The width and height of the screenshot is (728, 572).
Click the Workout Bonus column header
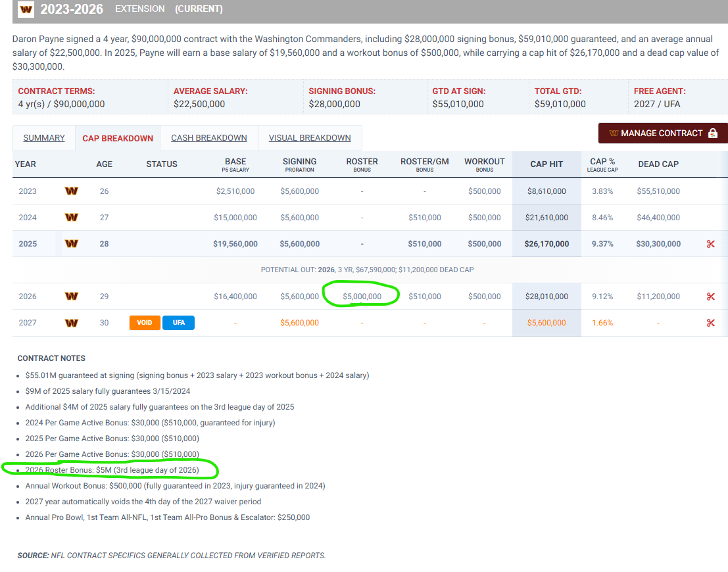(x=484, y=164)
